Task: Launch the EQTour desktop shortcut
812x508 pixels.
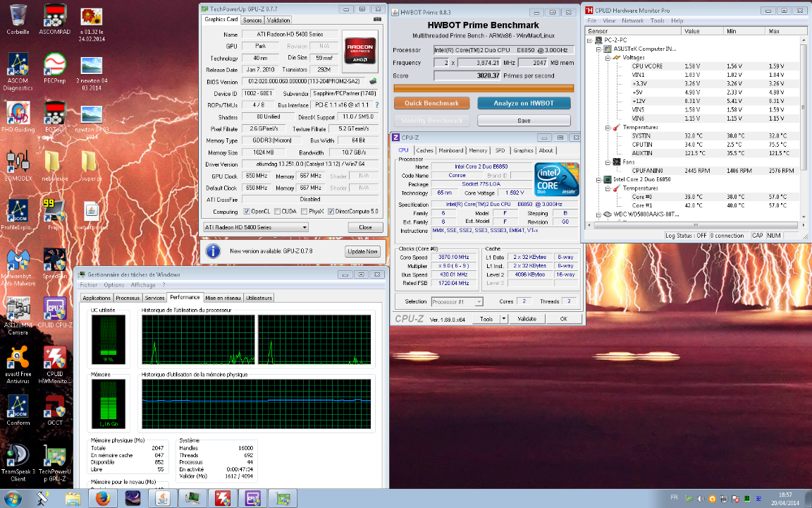Action: [x=54, y=116]
